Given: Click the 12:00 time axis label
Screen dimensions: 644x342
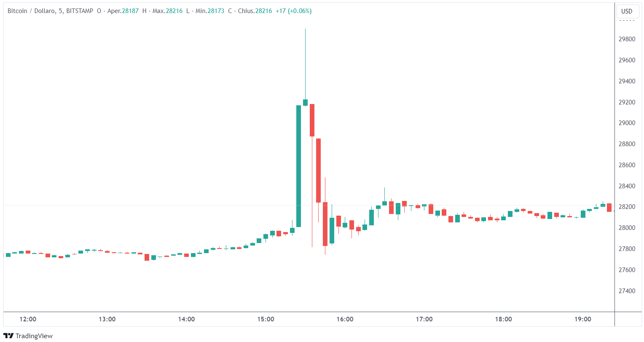Looking at the screenshot, I should [x=28, y=319].
